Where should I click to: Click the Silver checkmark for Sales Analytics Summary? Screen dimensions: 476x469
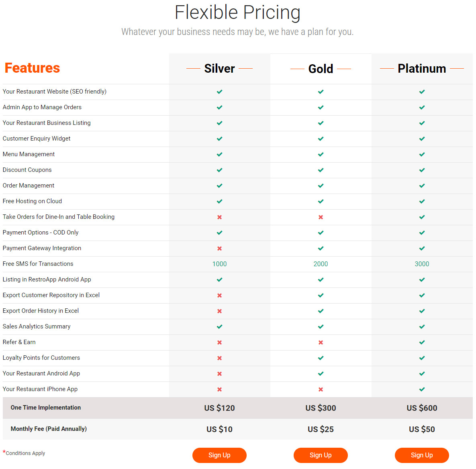coord(219,327)
